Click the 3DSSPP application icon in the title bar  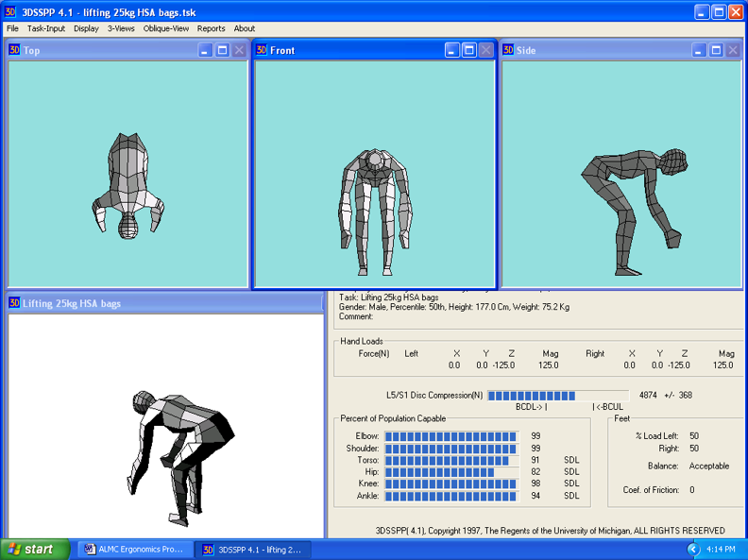click(x=10, y=12)
